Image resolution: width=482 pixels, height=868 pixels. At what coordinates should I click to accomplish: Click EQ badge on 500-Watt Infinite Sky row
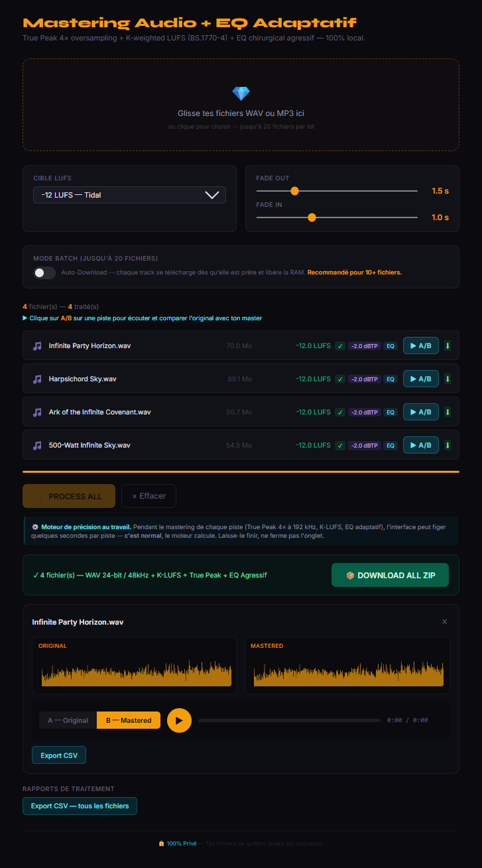pyautogui.click(x=391, y=445)
